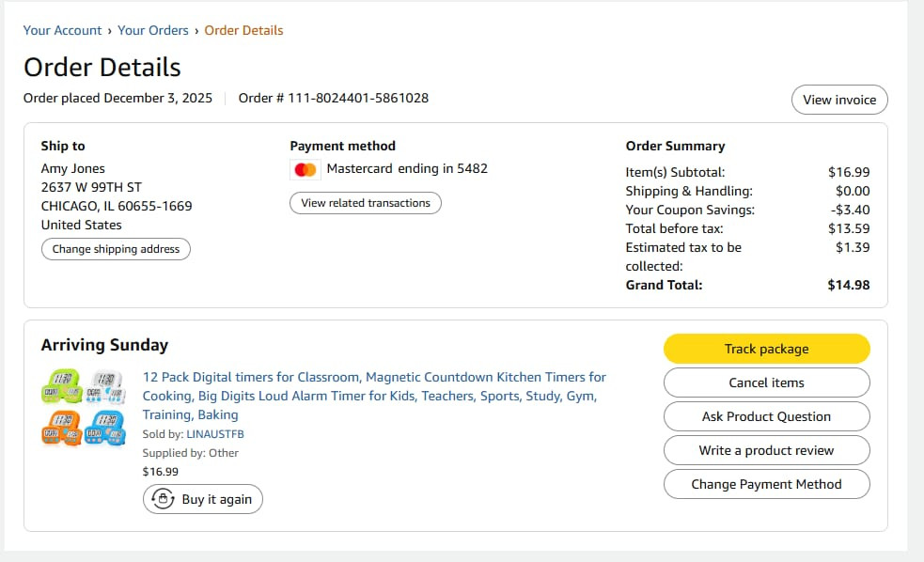Open Change Payment Method
Screen dimensions: 924x562
(766, 484)
